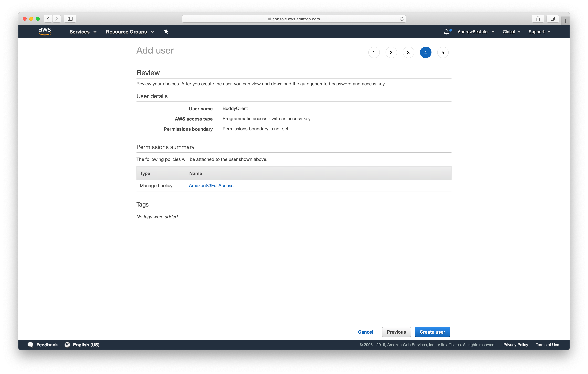This screenshot has height=374, width=588.
Task: Click the Feedback speech bubble
Action: [x=31, y=344]
